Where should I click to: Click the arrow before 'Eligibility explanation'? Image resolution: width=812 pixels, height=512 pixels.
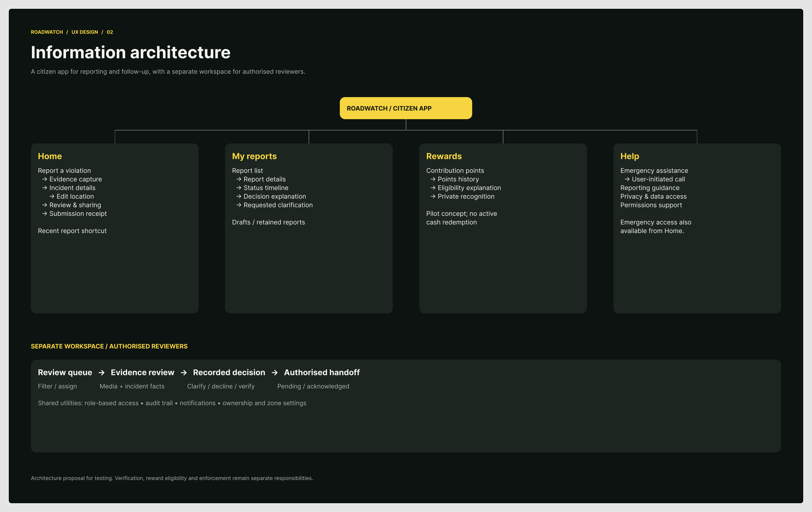(433, 188)
